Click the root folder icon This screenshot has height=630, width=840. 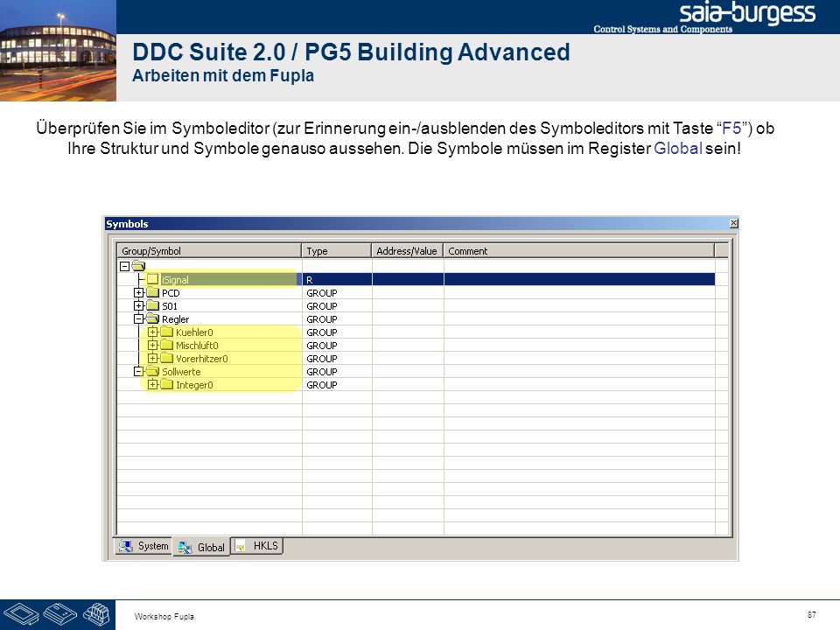pos(139,266)
